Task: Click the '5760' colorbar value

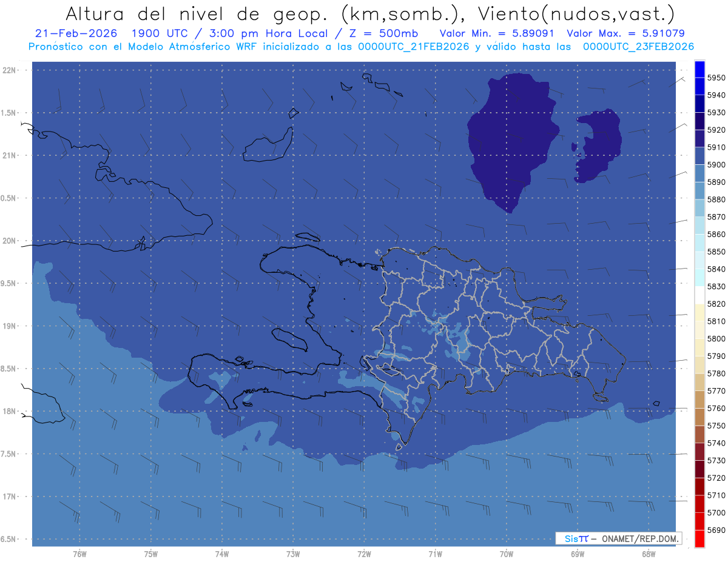Action: point(716,409)
